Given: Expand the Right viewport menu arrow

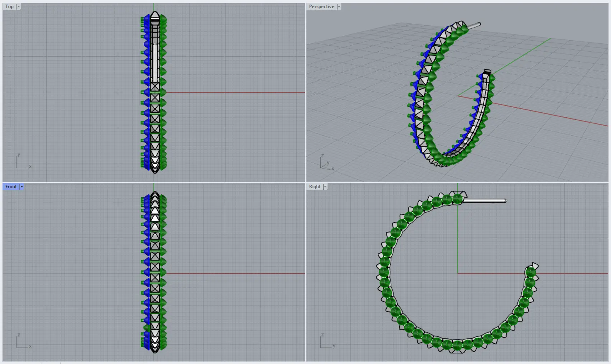Looking at the screenshot, I should (325, 187).
